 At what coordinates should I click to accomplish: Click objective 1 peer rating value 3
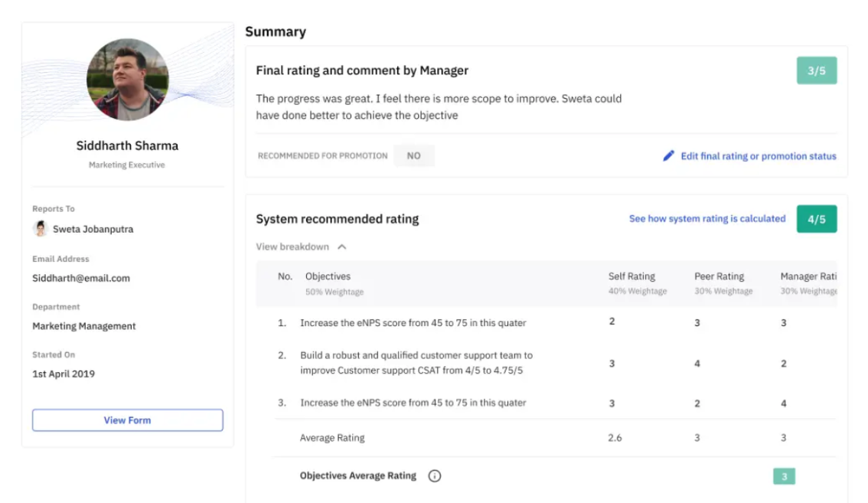click(697, 323)
